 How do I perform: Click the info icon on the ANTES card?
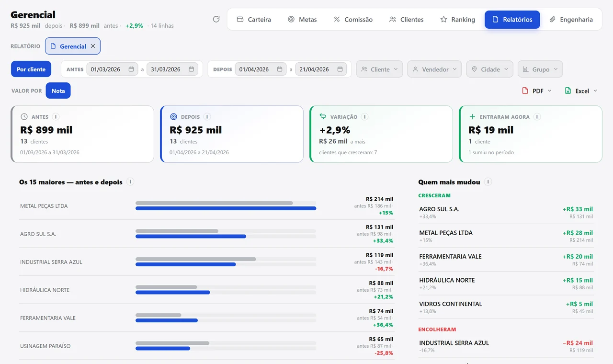[56, 116]
